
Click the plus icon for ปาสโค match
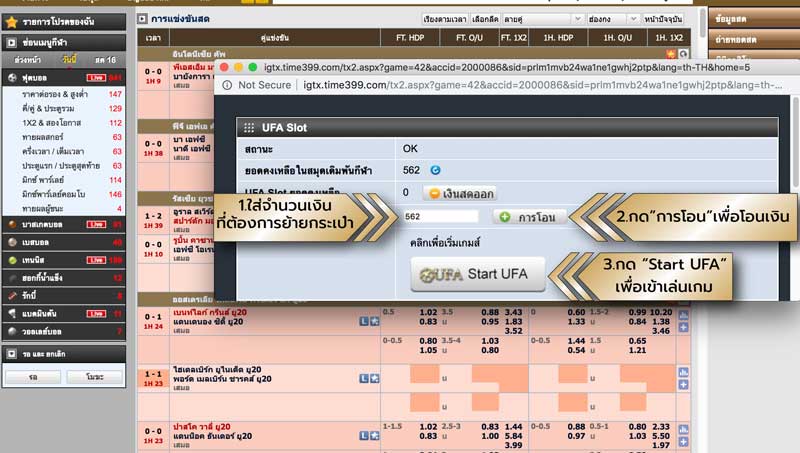point(684,442)
